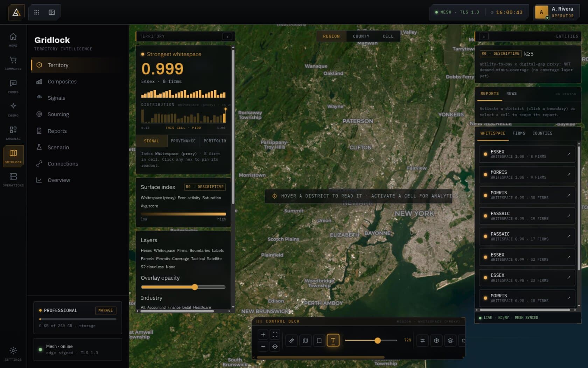Screen dimensions: 588x368
Task: Click the stacked layers icon in Control Deck
Action: (x=450, y=340)
